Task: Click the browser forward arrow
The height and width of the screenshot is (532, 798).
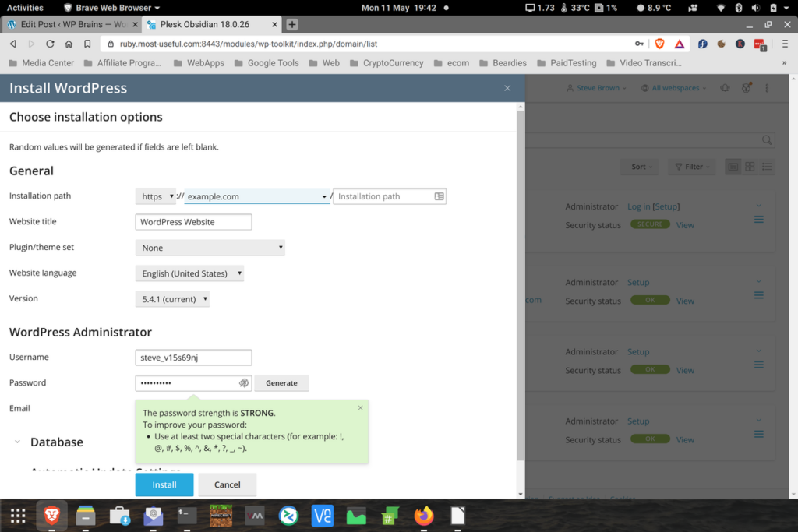Action: [31, 44]
